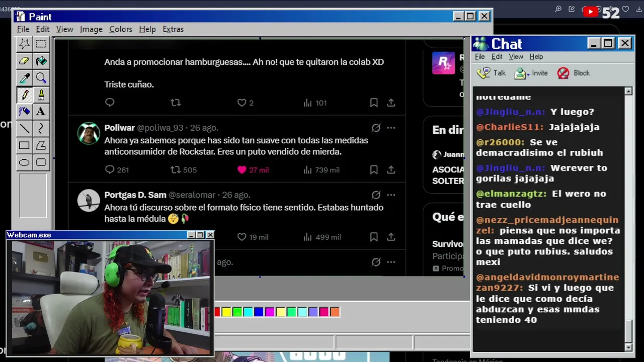This screenshot has width=644, height=362.
Task: Open Poliwar's profile avatar
Action: [89, 133]
